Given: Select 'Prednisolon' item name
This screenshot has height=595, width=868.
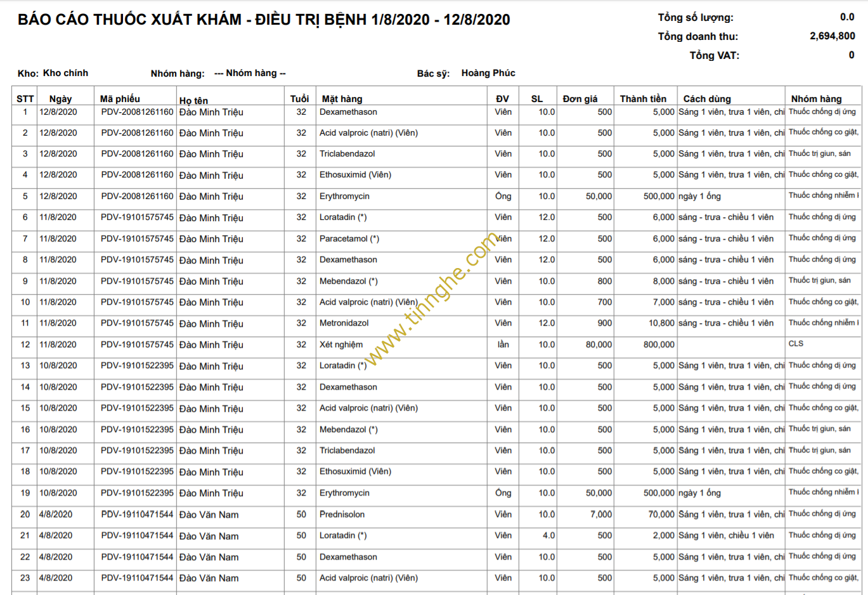Looking at the screenshot, I should pos(342,515).
